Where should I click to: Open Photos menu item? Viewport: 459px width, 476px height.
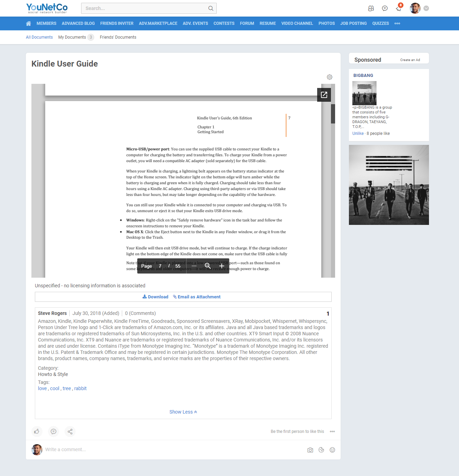(x=326, y=23)
